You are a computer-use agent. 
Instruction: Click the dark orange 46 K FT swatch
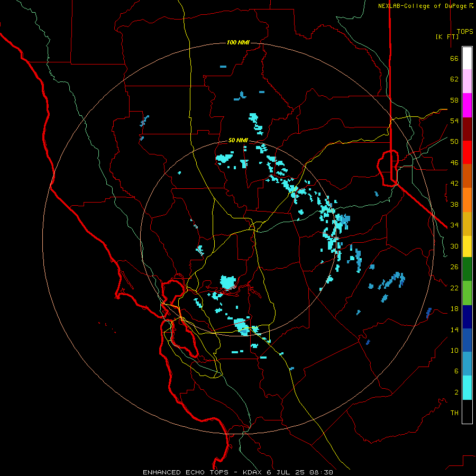coord(467,176)
